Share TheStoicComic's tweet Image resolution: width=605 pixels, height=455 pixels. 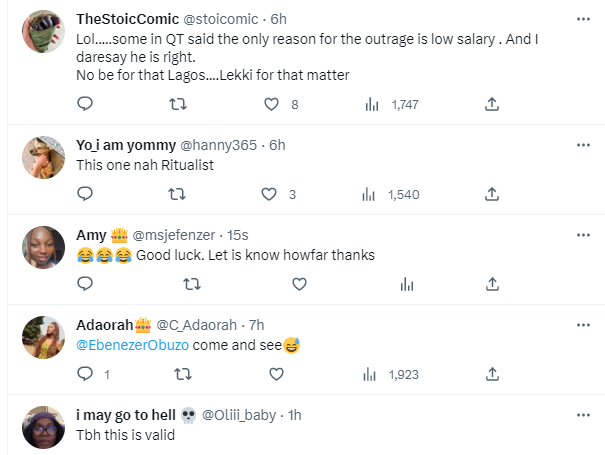[492, 104]
